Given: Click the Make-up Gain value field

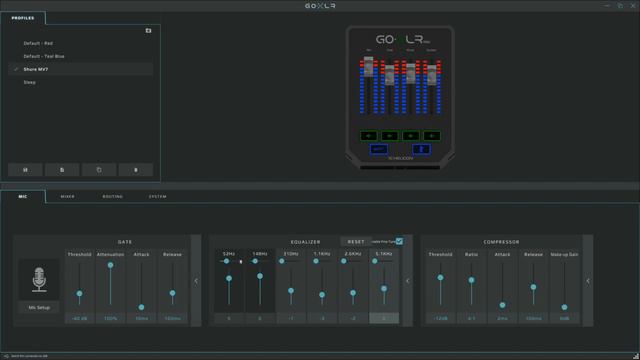Looking at the screenshot, I should (x=564, y=318).
